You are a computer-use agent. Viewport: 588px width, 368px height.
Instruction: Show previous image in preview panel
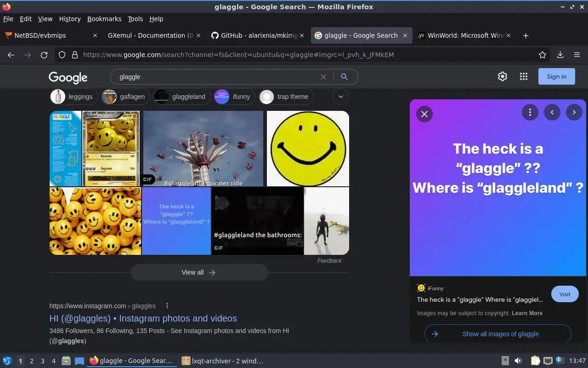[552, 112]
